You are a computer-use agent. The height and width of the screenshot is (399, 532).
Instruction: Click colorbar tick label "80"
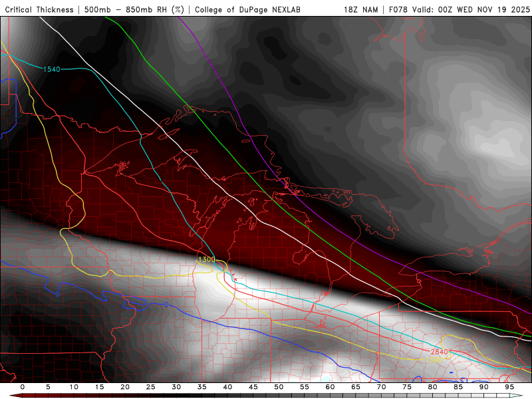(x=433, y=387)
